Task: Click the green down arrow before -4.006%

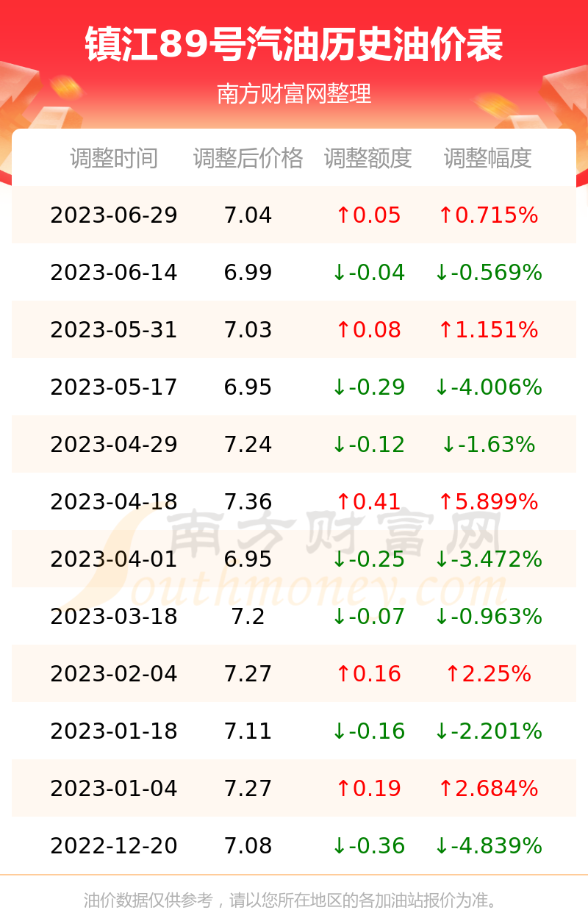Action: pyautogui.click(x=441, y=387)
